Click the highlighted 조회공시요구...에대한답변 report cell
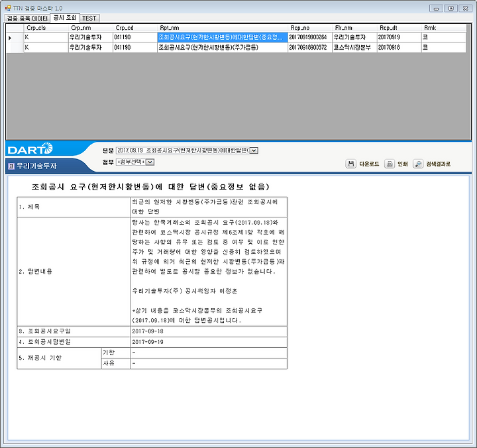The width and height of the screenshot is (477, 448). coord(223,37)
